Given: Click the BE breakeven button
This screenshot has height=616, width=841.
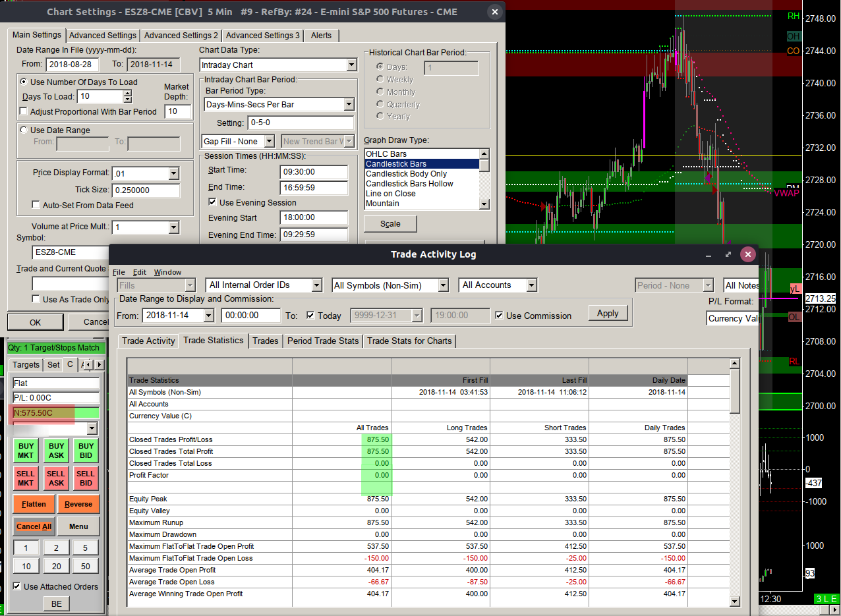Looking at the screenshot, I should point(56,603).
